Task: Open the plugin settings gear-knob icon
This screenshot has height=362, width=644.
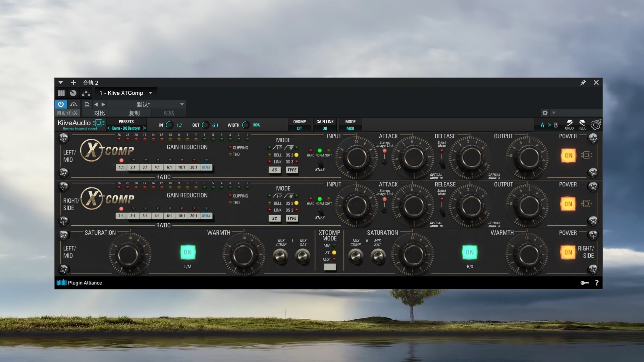Action: pos(596,125)
